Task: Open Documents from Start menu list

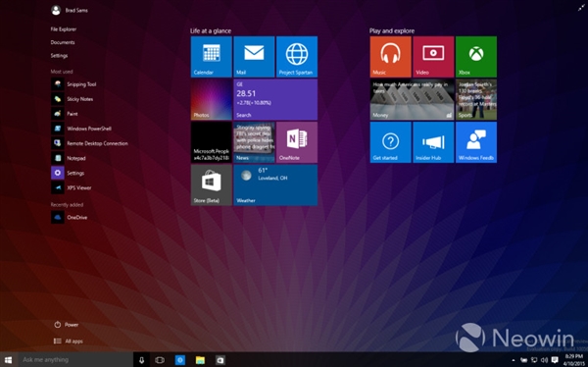Action: tap(63, 42)
